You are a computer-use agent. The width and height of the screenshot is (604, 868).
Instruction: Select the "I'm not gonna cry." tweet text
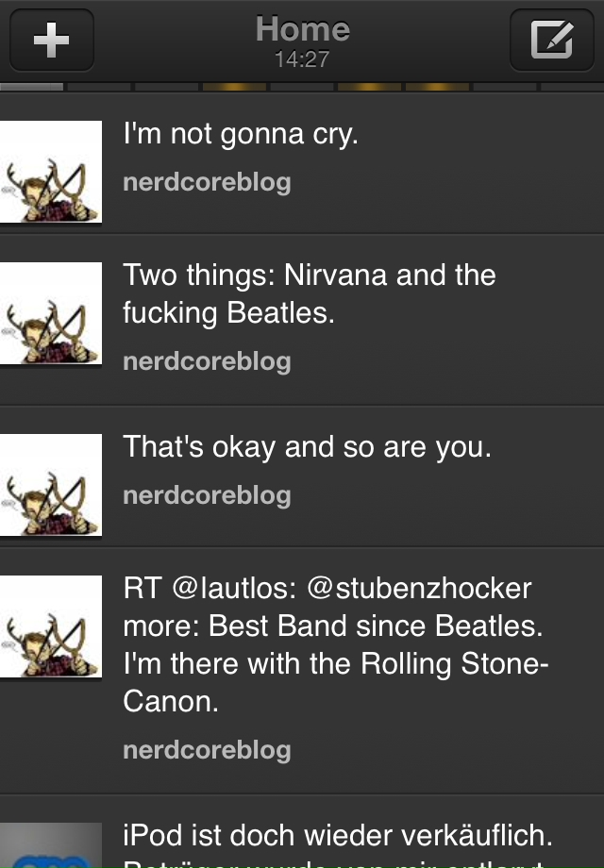pyautogui.click(x=241, y=135)
